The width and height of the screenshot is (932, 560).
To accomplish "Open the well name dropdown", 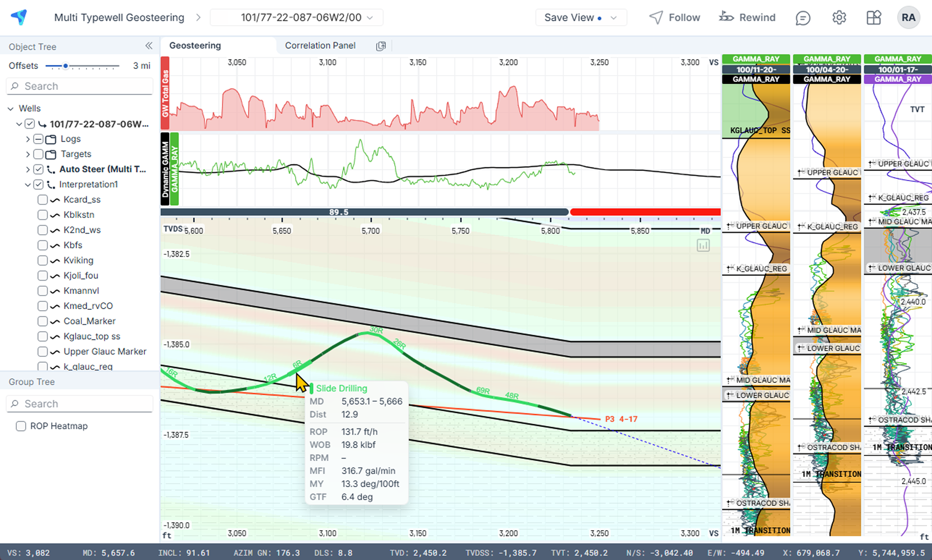I will tap(296, 18).
